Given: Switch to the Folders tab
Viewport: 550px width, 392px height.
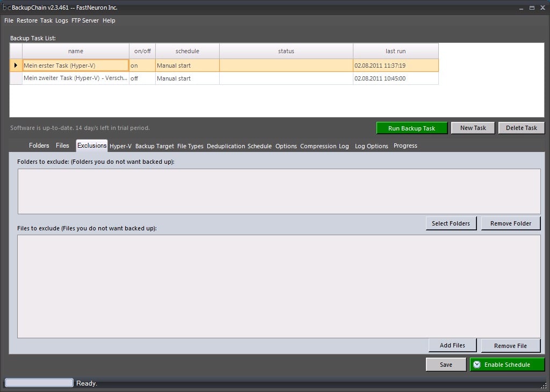Looking at the screenshot, I should point(39,146).
